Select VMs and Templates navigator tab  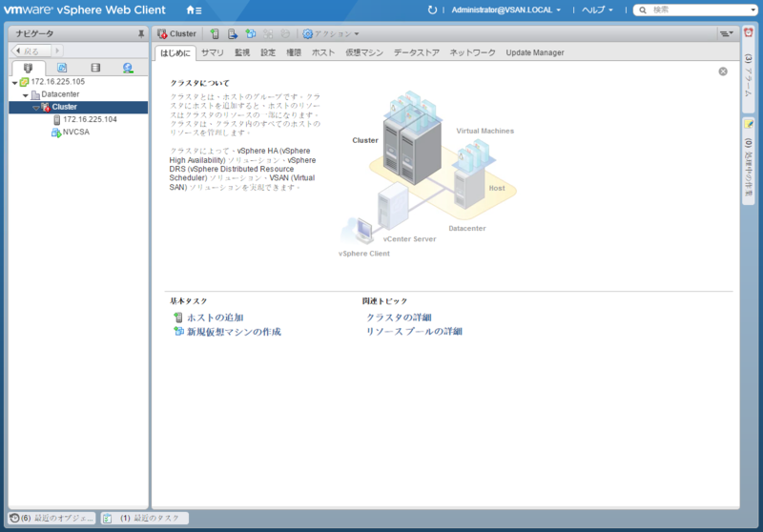[x=62, y=68]
